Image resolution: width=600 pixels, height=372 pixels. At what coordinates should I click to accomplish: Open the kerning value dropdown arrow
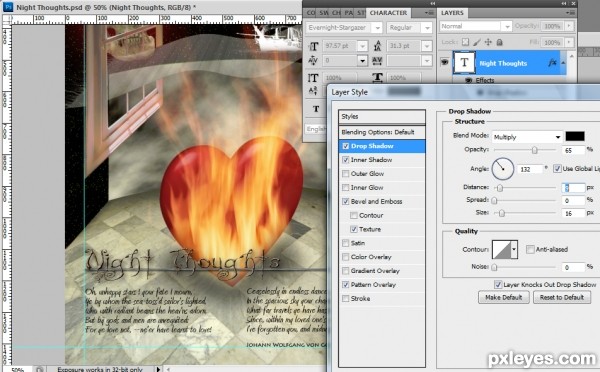point(362,60)
